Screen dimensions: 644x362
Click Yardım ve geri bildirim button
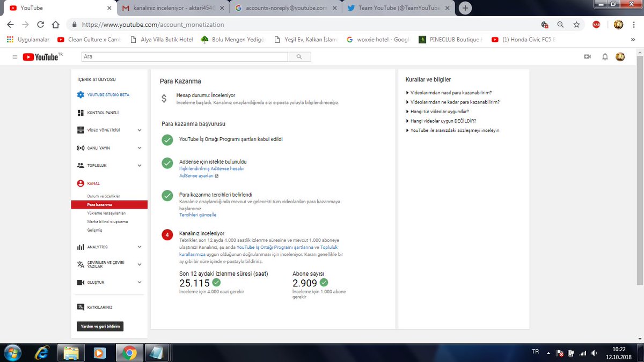100,326
